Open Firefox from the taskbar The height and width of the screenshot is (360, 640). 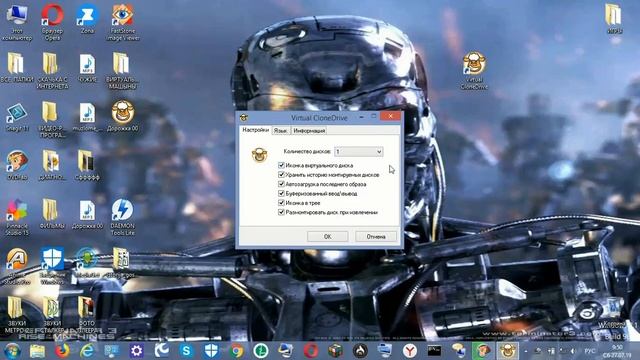62,351
